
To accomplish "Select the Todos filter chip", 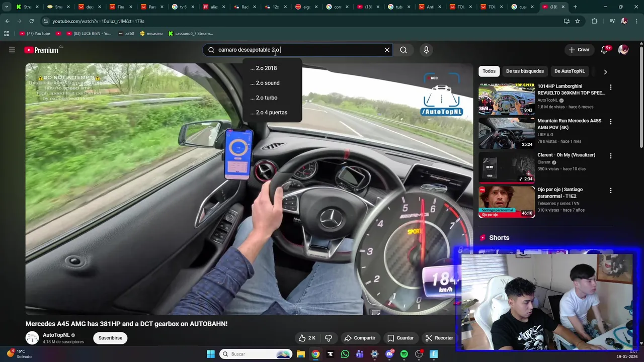I will 489,71.
